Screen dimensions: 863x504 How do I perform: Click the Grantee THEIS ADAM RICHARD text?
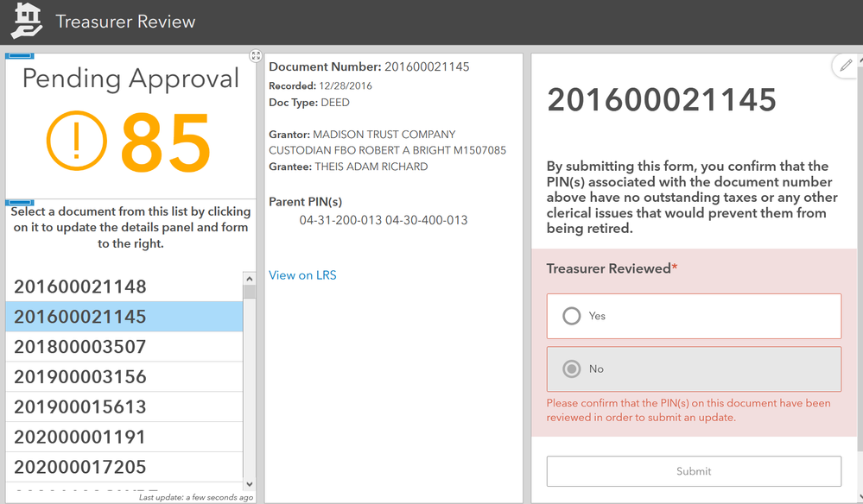point(348,167)
